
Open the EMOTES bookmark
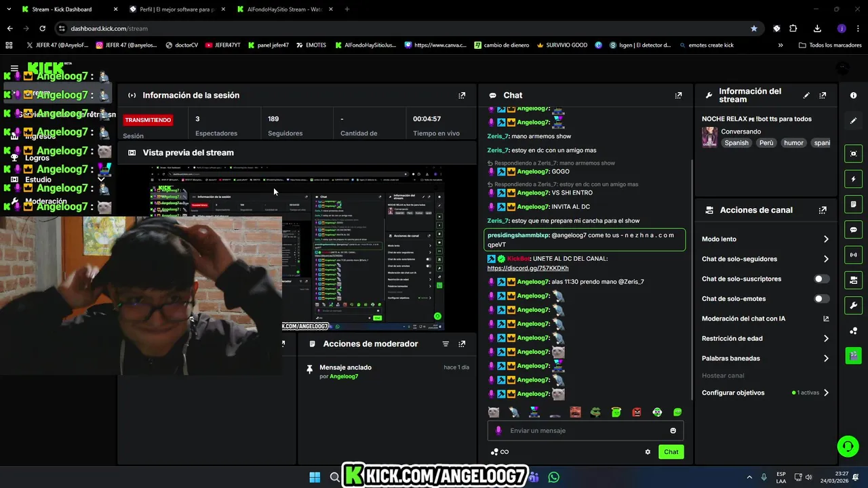(311, 45)
